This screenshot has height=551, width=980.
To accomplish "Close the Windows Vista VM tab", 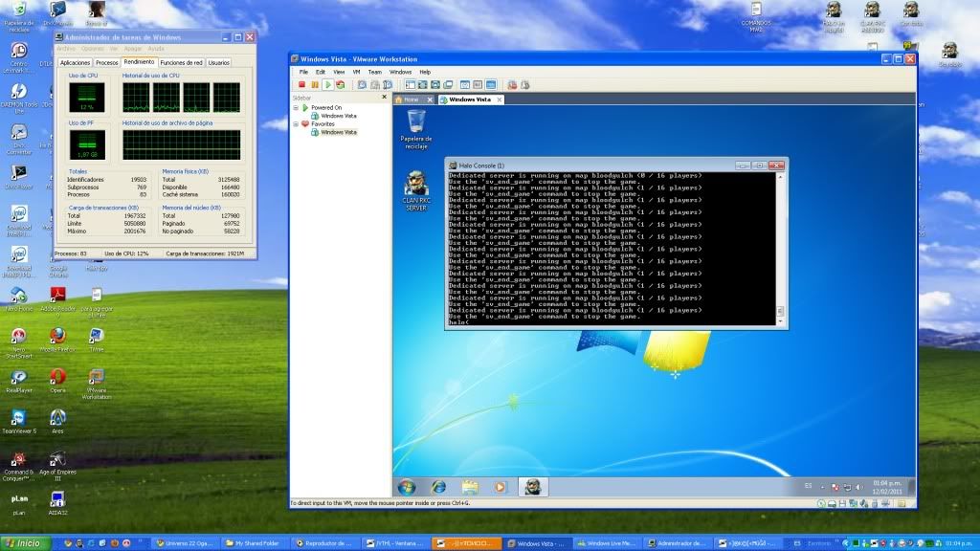I will (500, 99).
